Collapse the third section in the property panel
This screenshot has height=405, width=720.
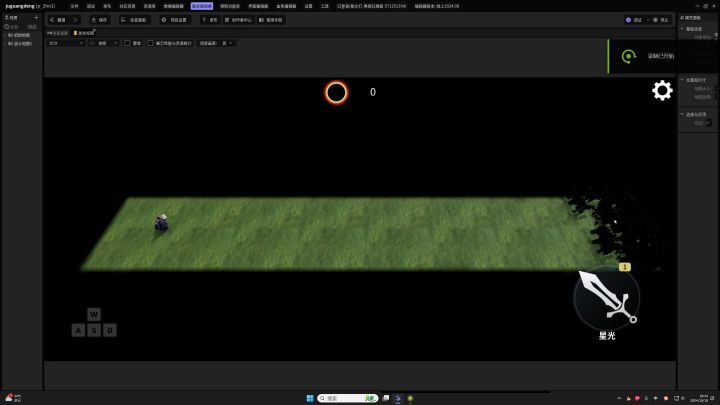(x=682, y=114)
